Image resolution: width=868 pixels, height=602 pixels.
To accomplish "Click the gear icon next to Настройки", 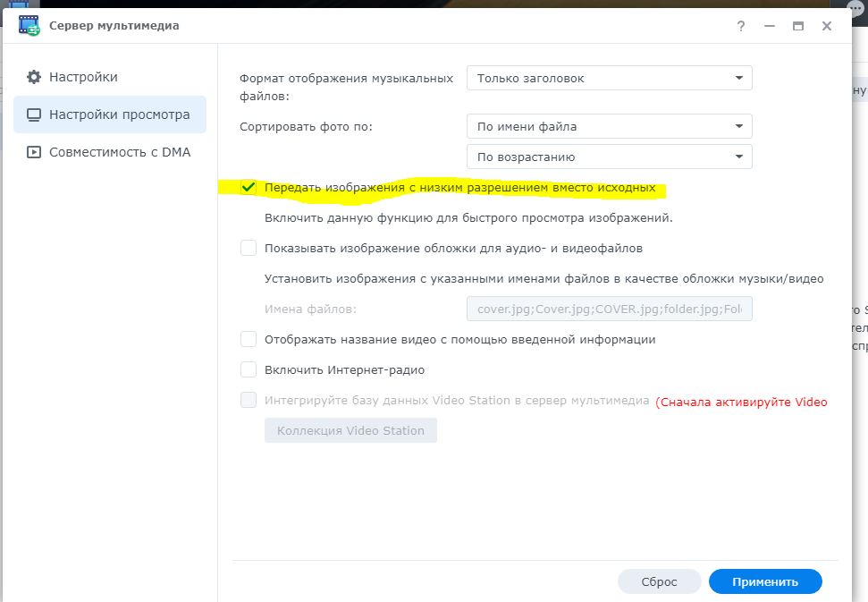I will click(x=34, y=77).
